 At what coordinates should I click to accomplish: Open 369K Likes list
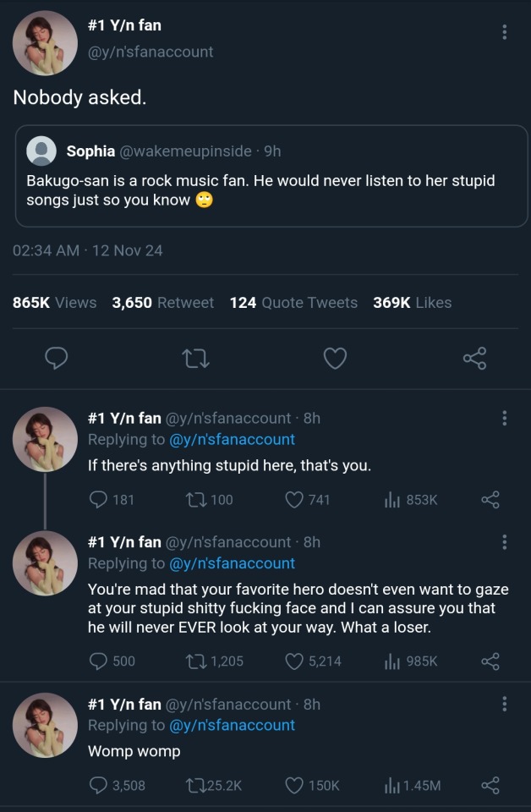click(x=412, y=302)
